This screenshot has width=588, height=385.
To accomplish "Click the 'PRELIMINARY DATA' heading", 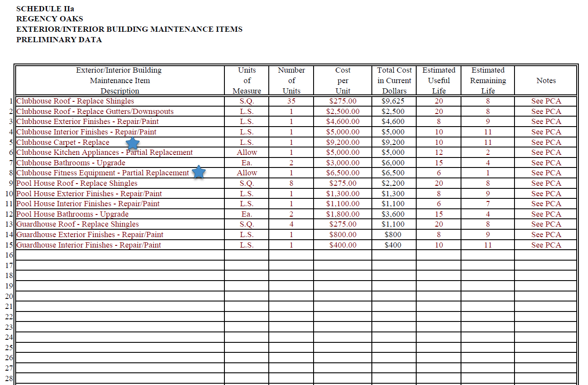I will tap(59, 40).
